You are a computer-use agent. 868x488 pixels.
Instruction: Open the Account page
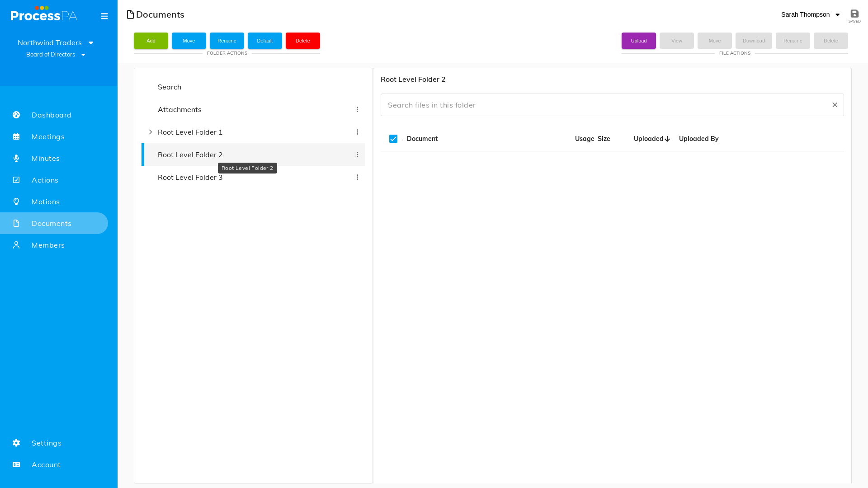click(x=46, y=465)
